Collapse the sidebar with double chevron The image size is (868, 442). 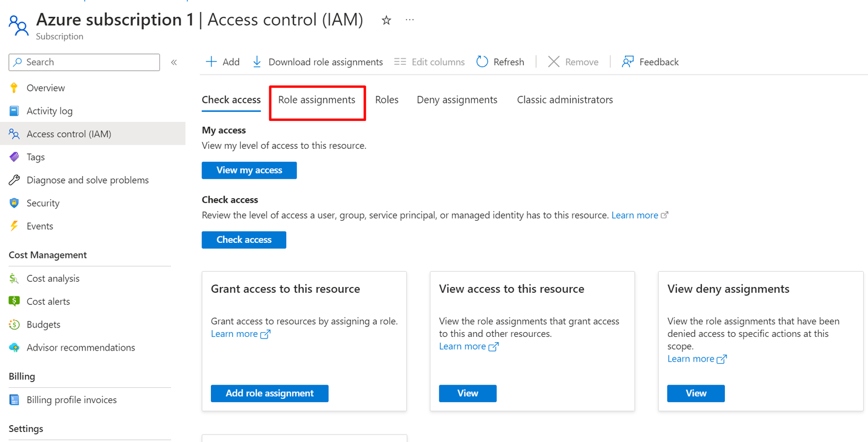(x=174, y=62)
